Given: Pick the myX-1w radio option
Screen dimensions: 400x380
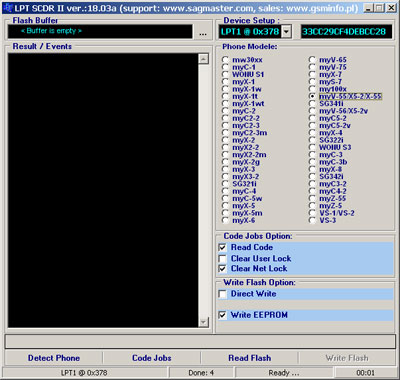Looking at the screenshot, I should coord(226,89).
